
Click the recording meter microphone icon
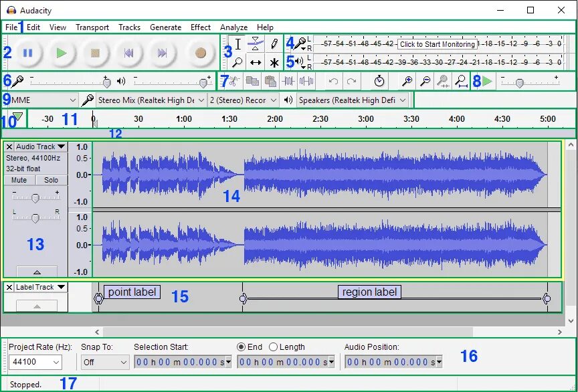300,43
